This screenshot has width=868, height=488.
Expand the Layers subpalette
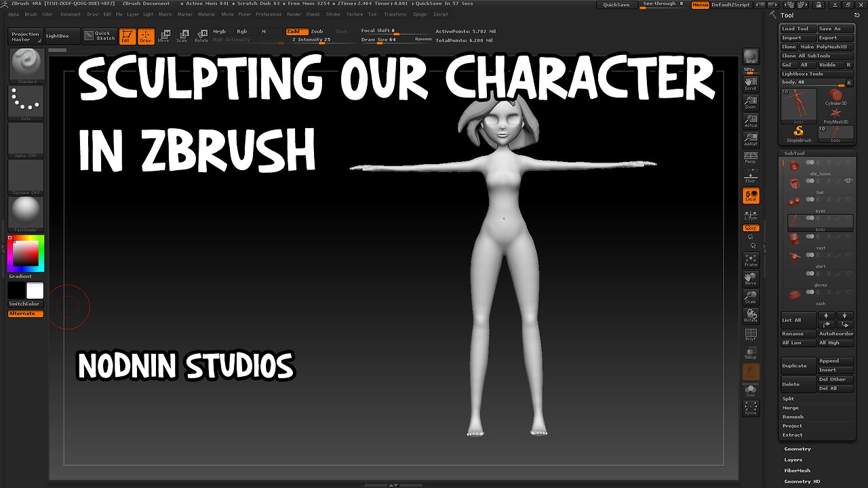[x=793, y=460]
